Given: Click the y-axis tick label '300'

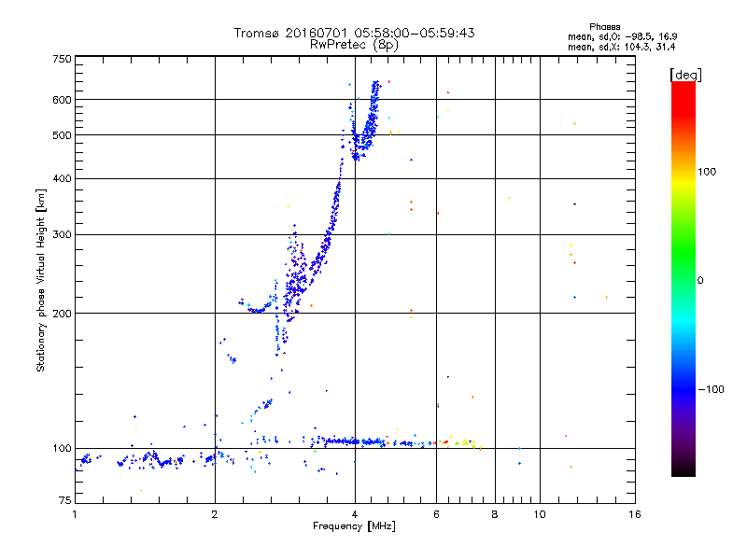Looking at the screenshot, I should [x=62, y=235].
